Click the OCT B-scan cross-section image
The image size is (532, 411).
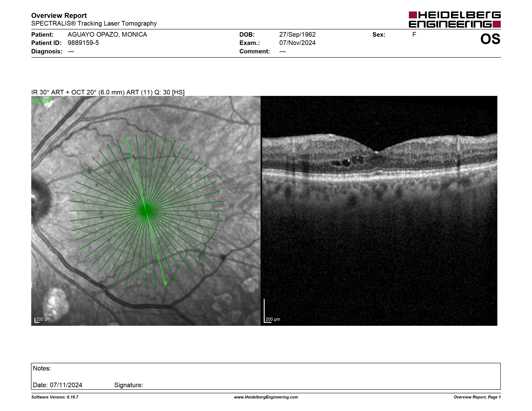[379, 211]
